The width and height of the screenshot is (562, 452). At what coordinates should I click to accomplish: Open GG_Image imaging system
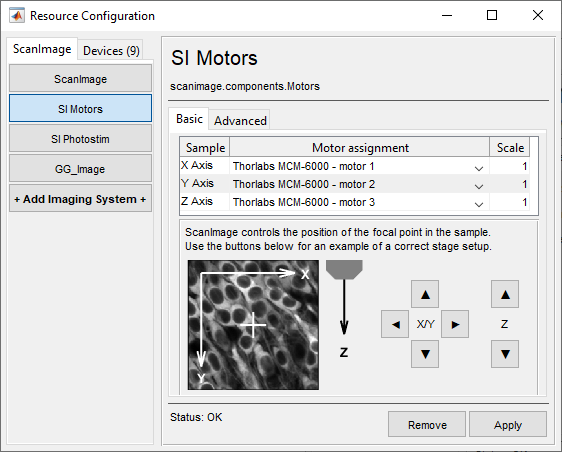point(80,169)
